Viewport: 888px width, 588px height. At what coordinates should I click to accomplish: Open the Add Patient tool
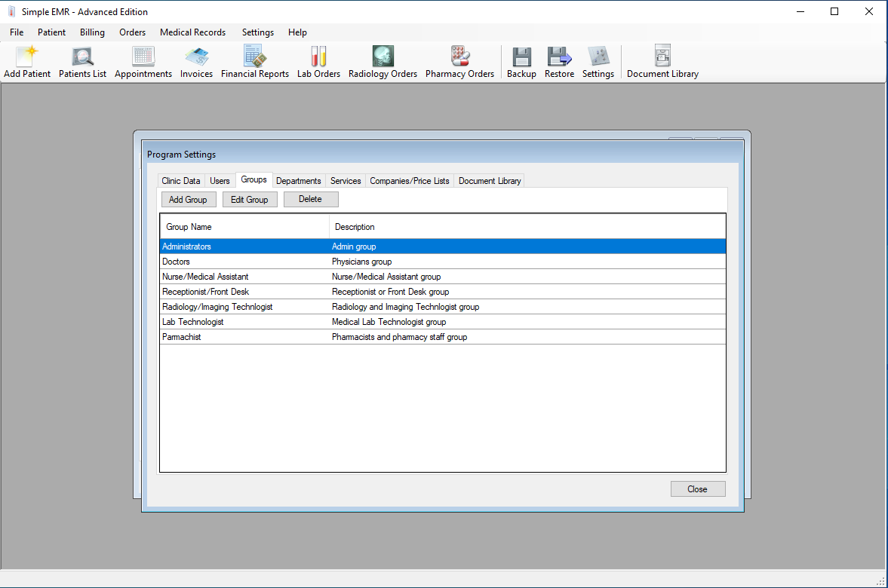click(x=26, y=60)
